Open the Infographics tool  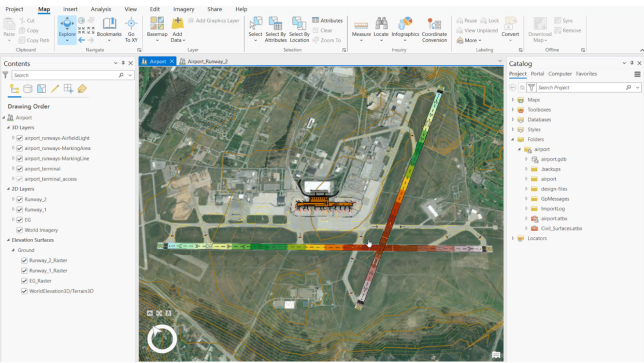(405, 29)
